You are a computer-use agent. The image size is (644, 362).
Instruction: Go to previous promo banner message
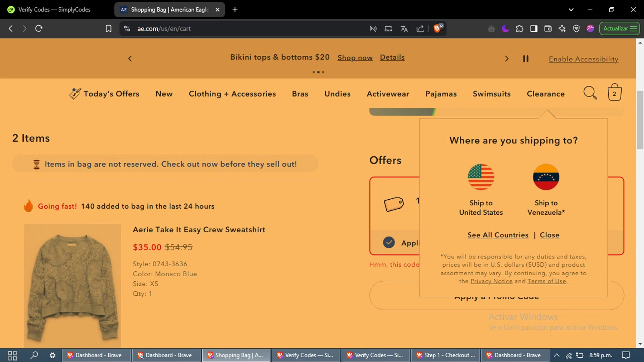(x=130, y=58)
